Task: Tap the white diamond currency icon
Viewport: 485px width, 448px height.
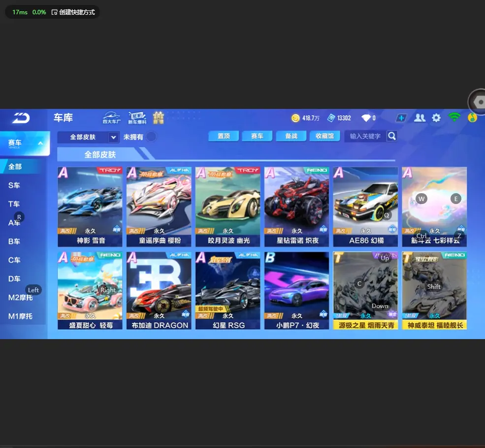Action: [366, 118]
